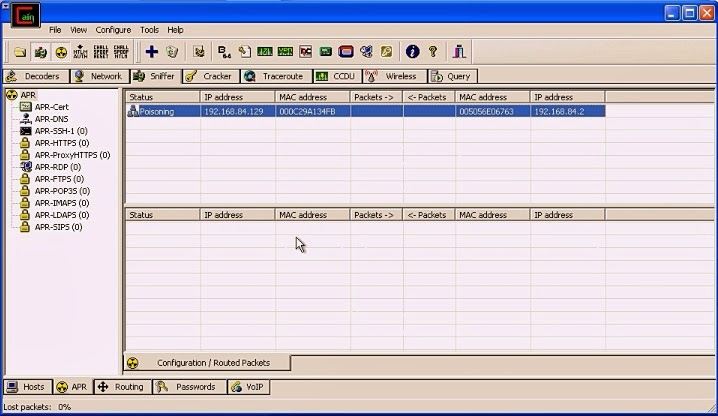Click the Chall Spoof NTLM toolbar icon

click(x=121, y=52)
